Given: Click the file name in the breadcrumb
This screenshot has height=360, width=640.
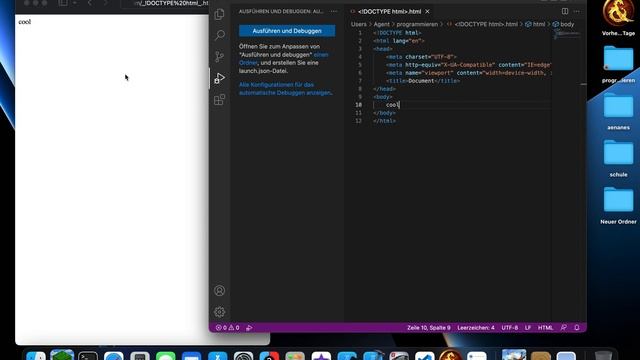Looking at the screenshot, I should pyautogui.click(x=486, y=24).
